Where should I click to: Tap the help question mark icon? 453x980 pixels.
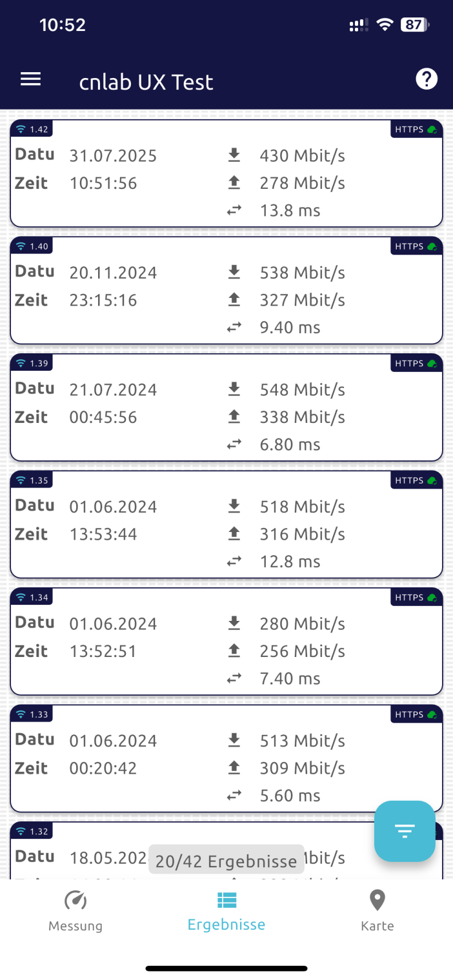pyautogui.click(x=426, y=79)
